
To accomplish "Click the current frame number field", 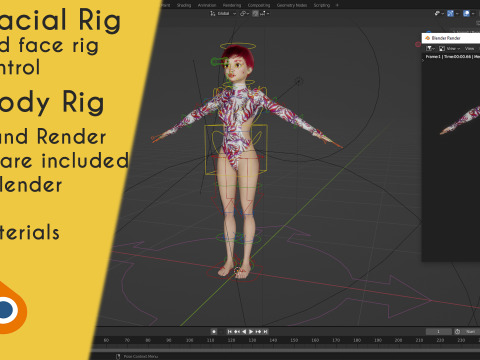I will pyautogui.click(x=438, y=332).
